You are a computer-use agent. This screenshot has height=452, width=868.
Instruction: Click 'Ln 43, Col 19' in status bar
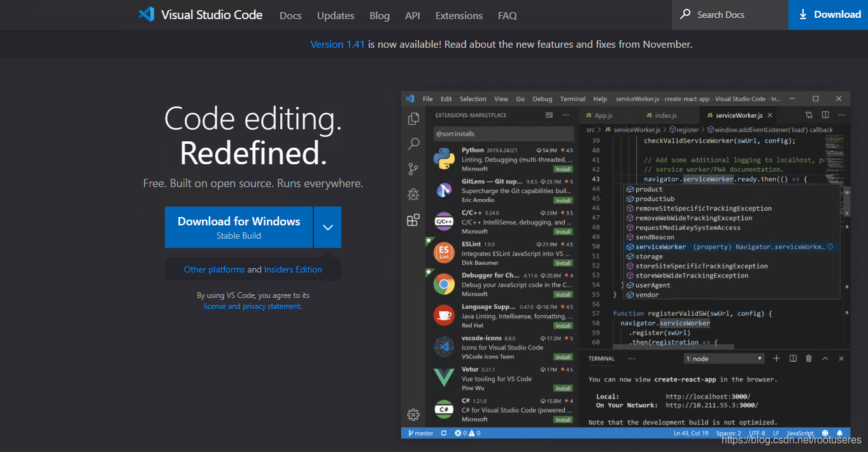coord(691,433)
